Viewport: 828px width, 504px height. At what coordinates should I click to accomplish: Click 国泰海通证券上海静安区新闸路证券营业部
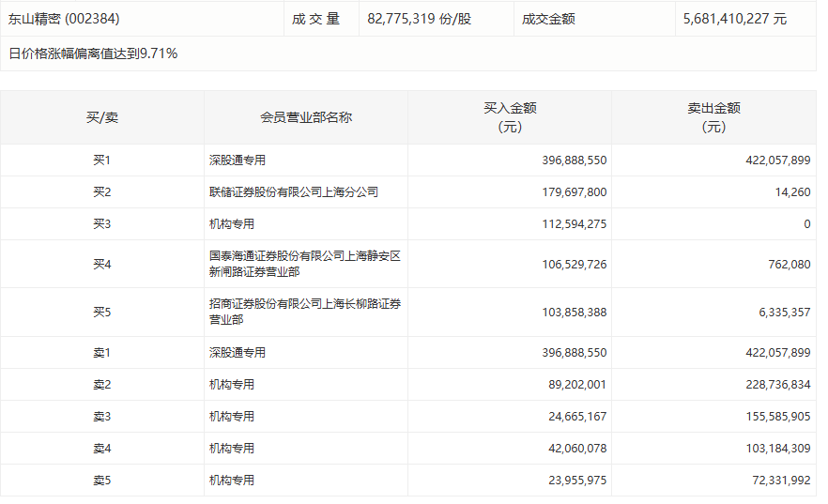[x=305, y=264]
